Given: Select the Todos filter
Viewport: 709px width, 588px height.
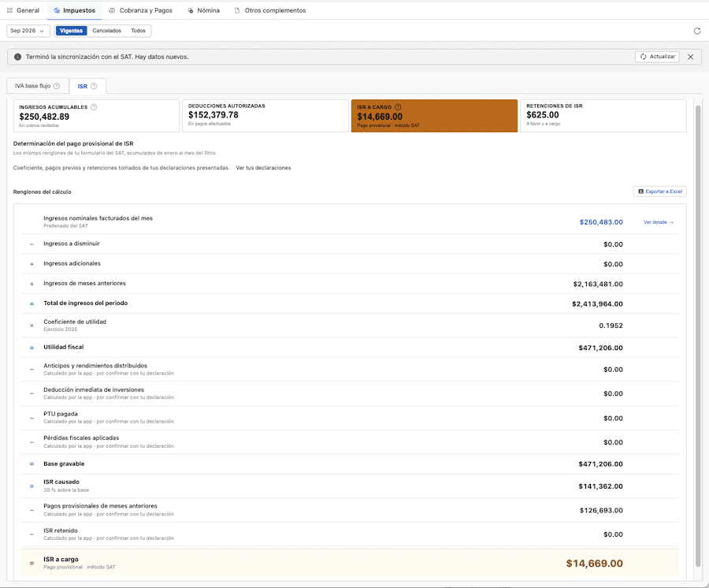Looking at the screenshot, I should point(139,31).
